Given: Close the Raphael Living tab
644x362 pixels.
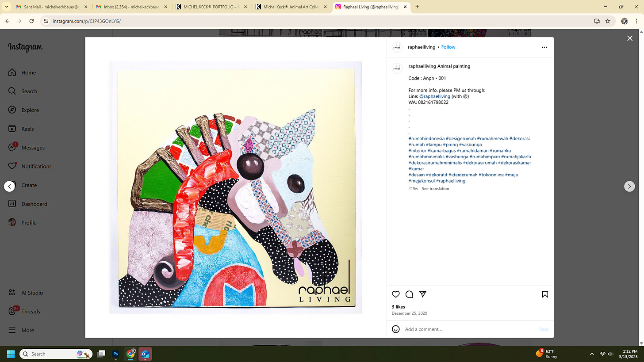Looking at the screenshot, I should 405,7.
